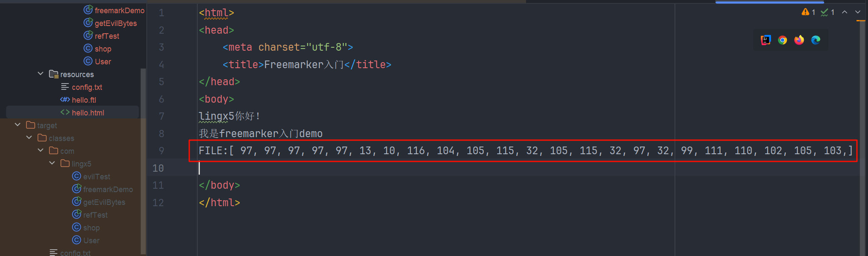Select the resources folder
The height and width of the screenshot is (256, 868).
point(77,74)
